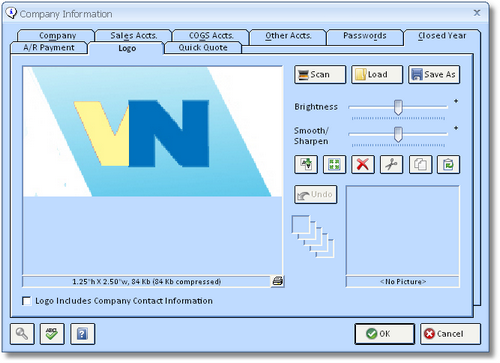Delete the logo with red X

coord(363,164)
